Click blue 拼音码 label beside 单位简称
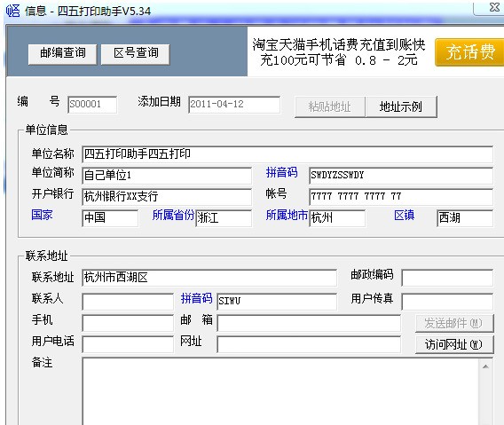This screenshot has width=504, height=425. coord(282,172)
